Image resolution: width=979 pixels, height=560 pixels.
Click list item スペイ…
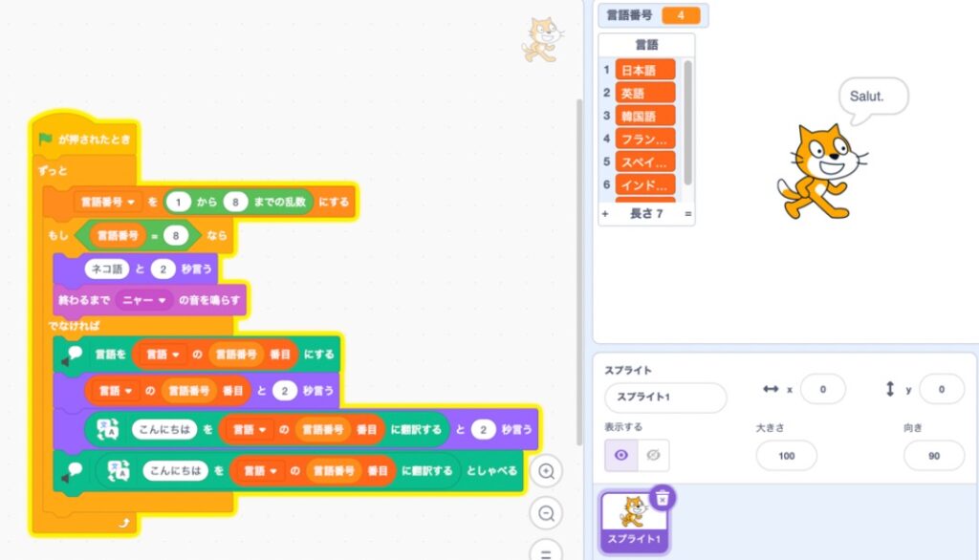645,162
